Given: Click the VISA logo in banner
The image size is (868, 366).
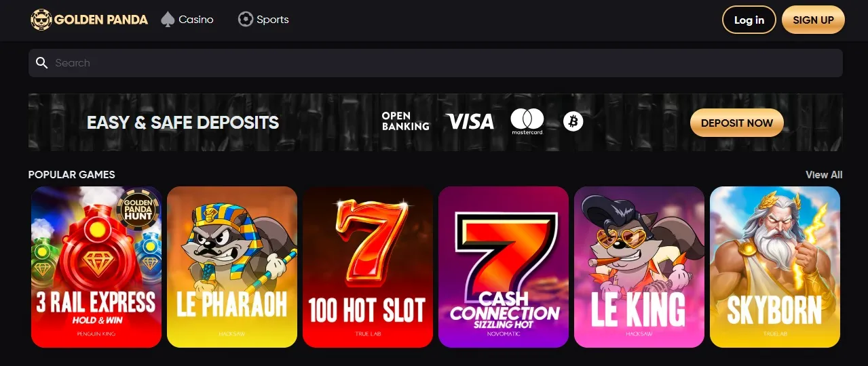Looking at the screenshot, I should [x=470, y=122].
